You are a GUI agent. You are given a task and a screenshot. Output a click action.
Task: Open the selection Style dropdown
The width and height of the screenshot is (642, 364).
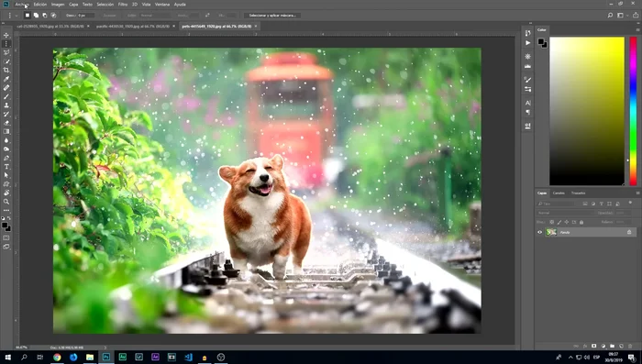tap(155, 16)
